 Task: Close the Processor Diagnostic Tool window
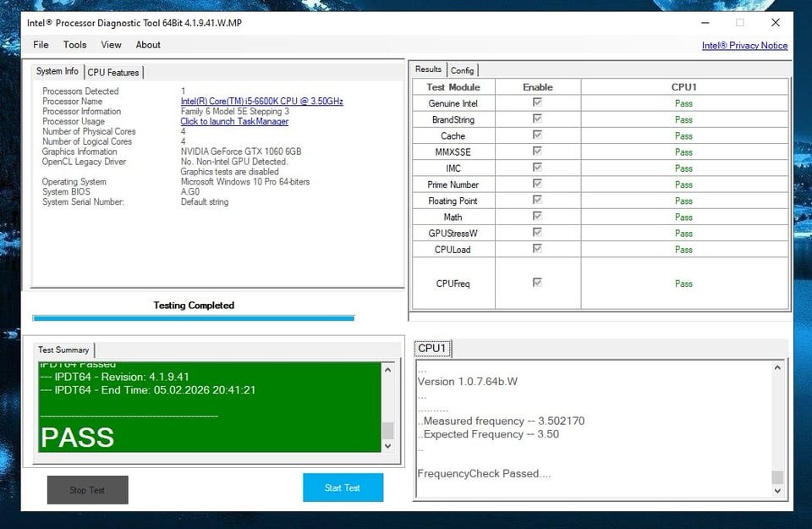click(775, 23)
